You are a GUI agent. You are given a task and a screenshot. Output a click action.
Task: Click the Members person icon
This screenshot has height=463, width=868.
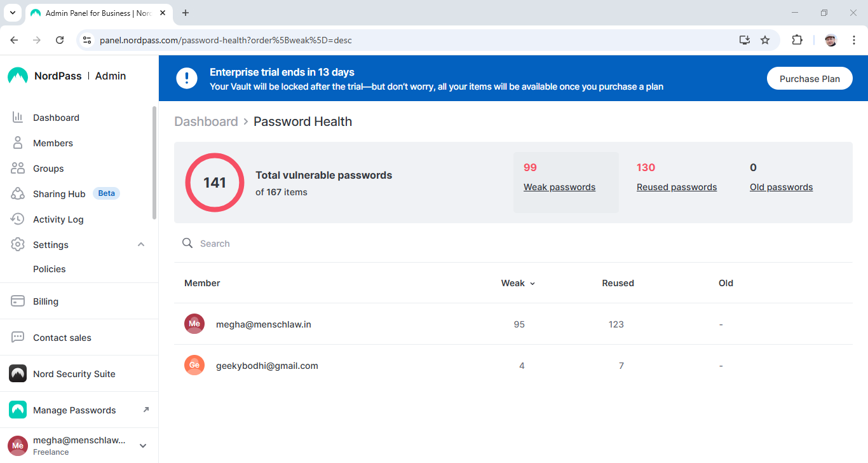[18, 143]
